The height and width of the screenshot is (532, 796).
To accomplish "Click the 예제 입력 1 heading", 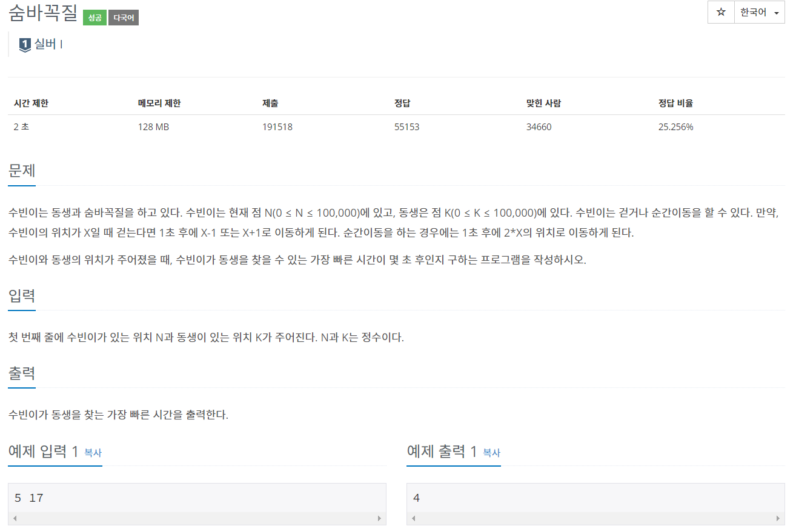I will click(43, 451).
